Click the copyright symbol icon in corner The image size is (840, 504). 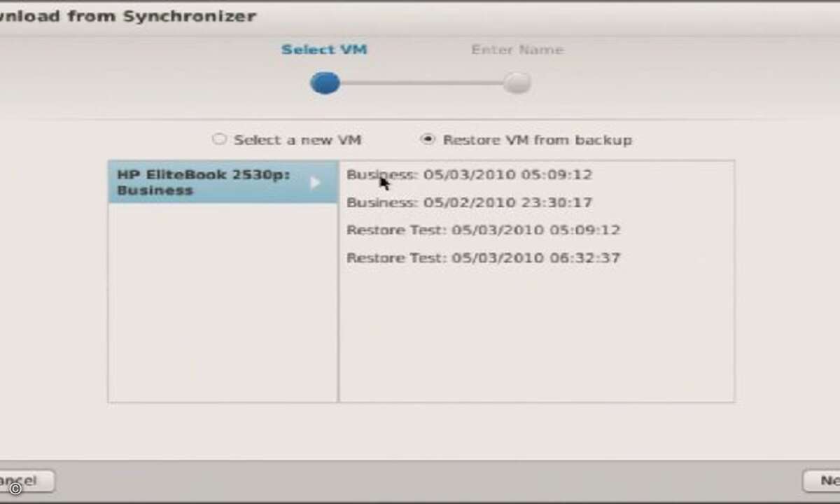point(15,489)
